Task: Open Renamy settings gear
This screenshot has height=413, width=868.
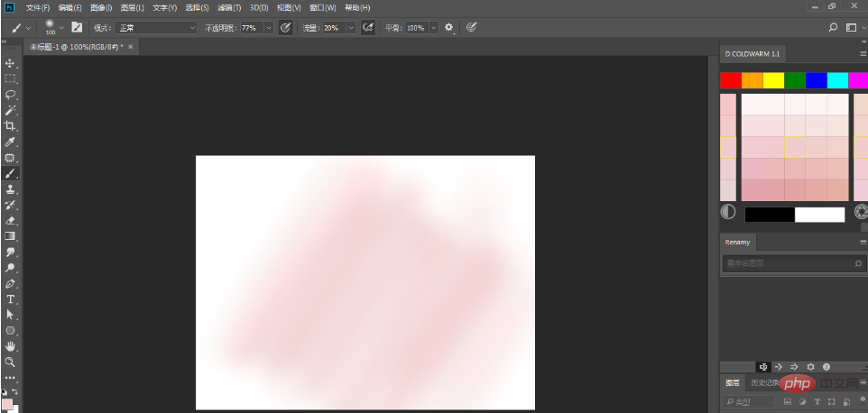Action: coord(810,366)
